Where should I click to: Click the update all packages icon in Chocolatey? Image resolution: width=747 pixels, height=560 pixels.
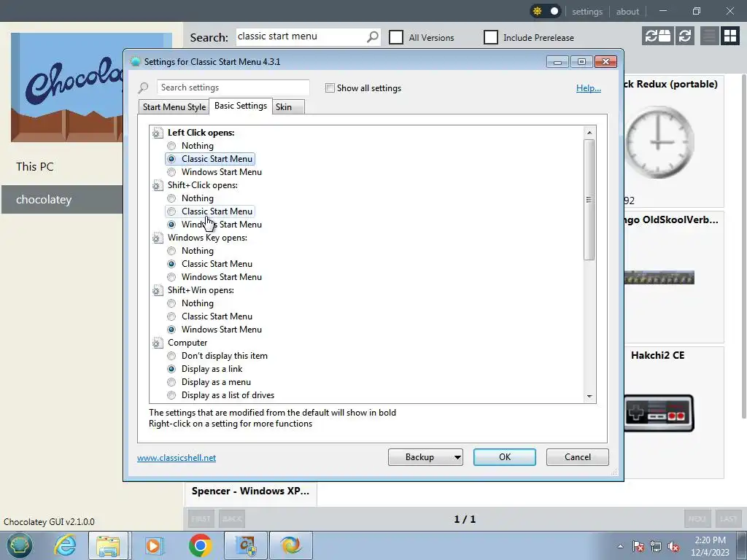point(657,36)
